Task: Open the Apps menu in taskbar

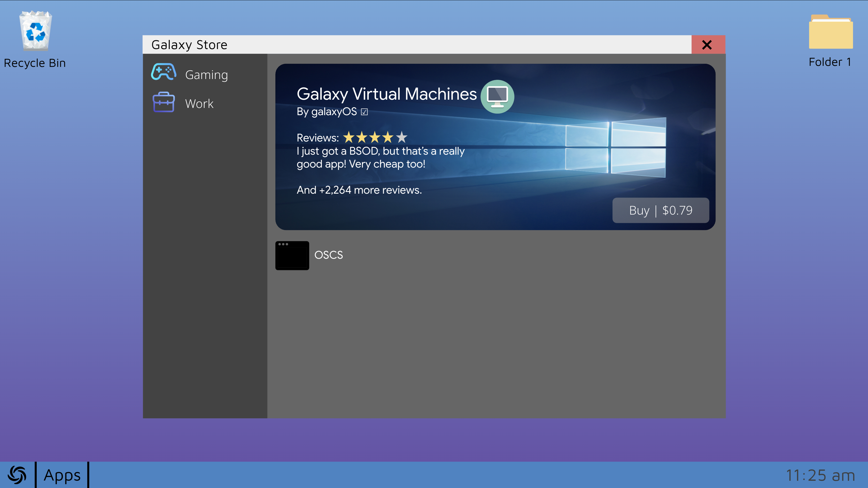Action: (x=62, y=475)
